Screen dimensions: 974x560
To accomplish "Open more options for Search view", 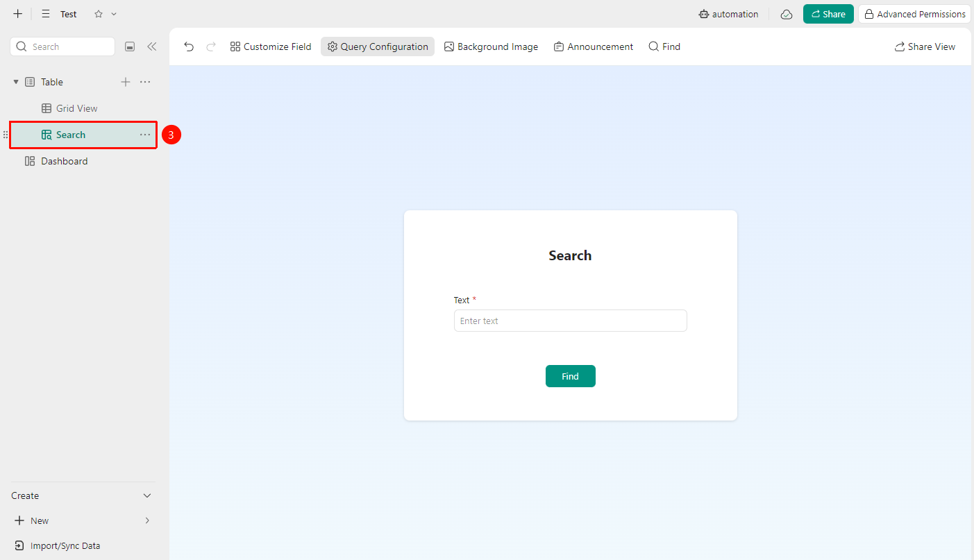I will click(145, 135).
